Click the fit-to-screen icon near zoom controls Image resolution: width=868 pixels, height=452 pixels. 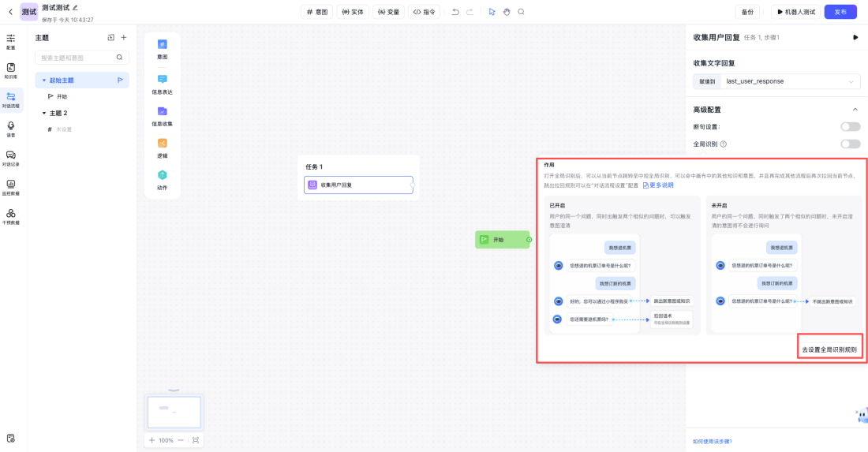click(x=195, y=440)
